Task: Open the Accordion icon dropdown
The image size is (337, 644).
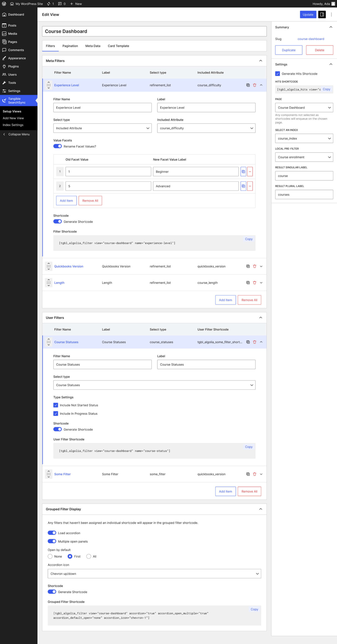Action: coord(154,574)
